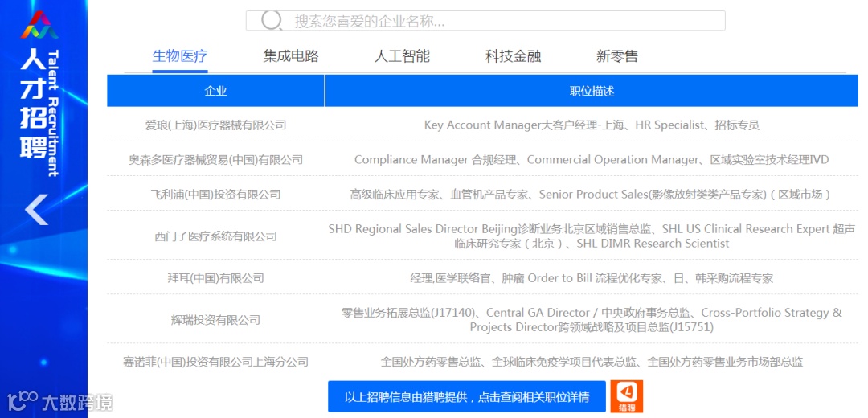
Task: Select company 辉瑞投资有限公司
Action: [x=215, y=320]
